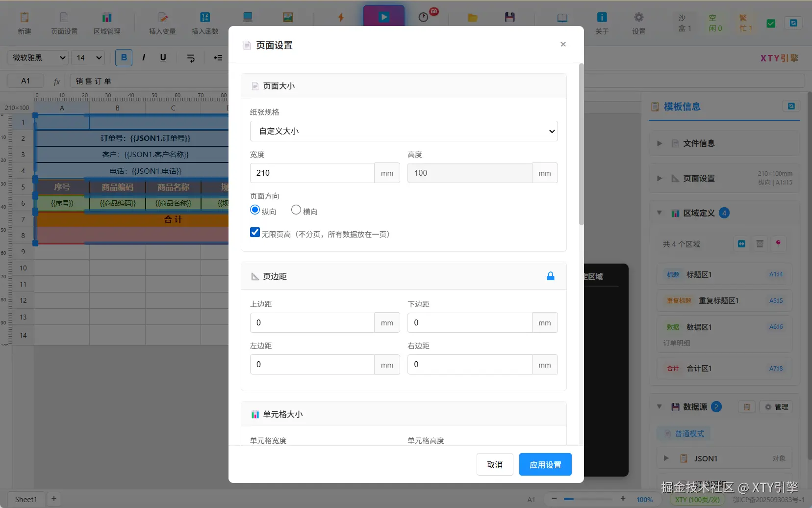The width and height of the screenshot is (812, 508).
Task: Open the 区域管理 toolbar tool
Action: [x=107, y=23]
